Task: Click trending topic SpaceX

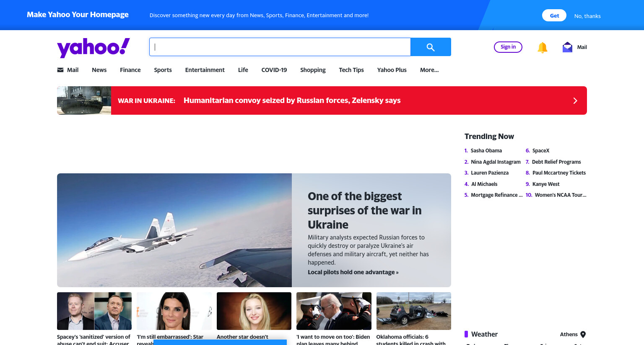Action: click(x=541, y=151)
